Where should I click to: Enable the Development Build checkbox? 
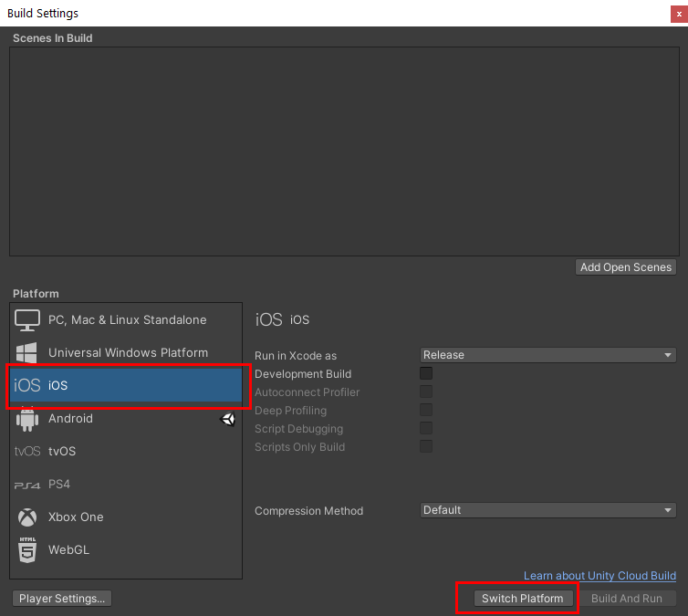pyautogui.click(x=426, y=373)
